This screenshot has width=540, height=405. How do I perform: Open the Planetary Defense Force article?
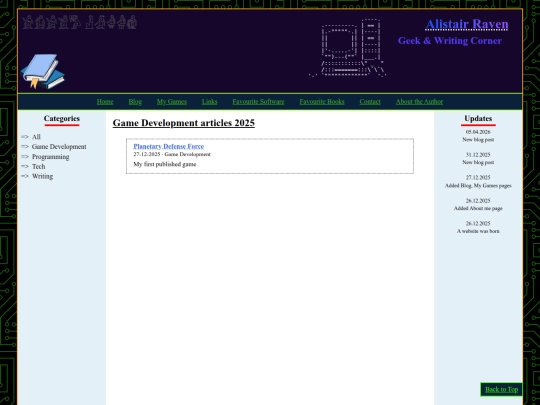point(169,146)
